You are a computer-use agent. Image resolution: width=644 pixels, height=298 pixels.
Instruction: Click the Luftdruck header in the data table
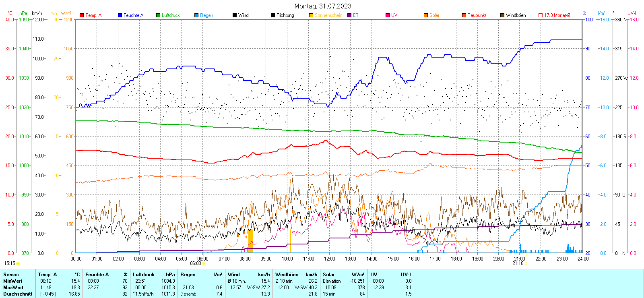click(x=144, y=275)
